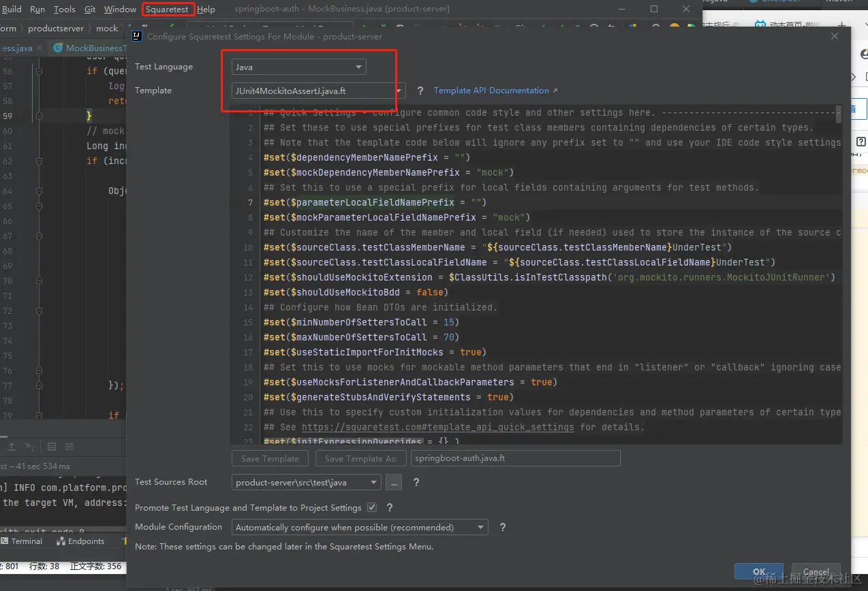The image size is (868, 591).
Task: Collapse code fold marker at line 56
Action: tap(39, 71)
